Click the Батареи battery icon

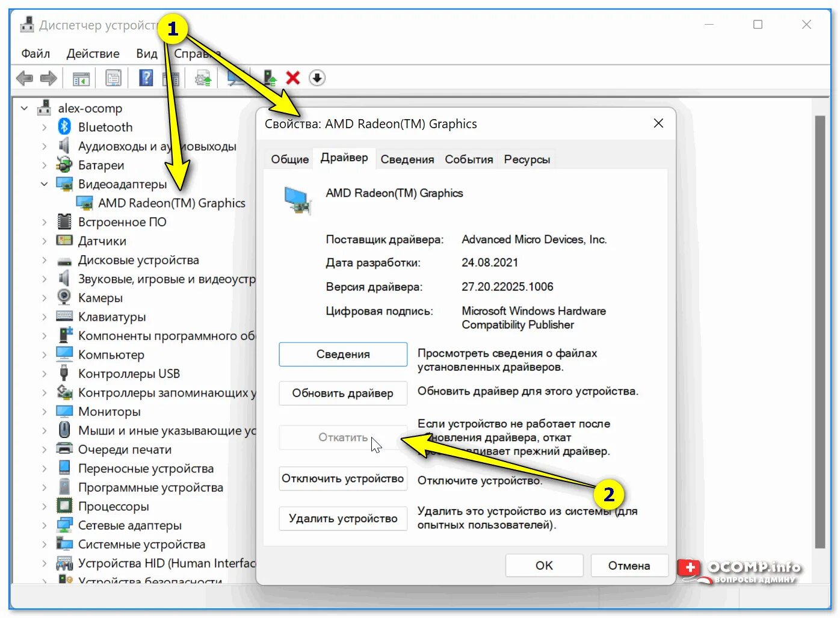pyautogui.click(x=64, y=165)
